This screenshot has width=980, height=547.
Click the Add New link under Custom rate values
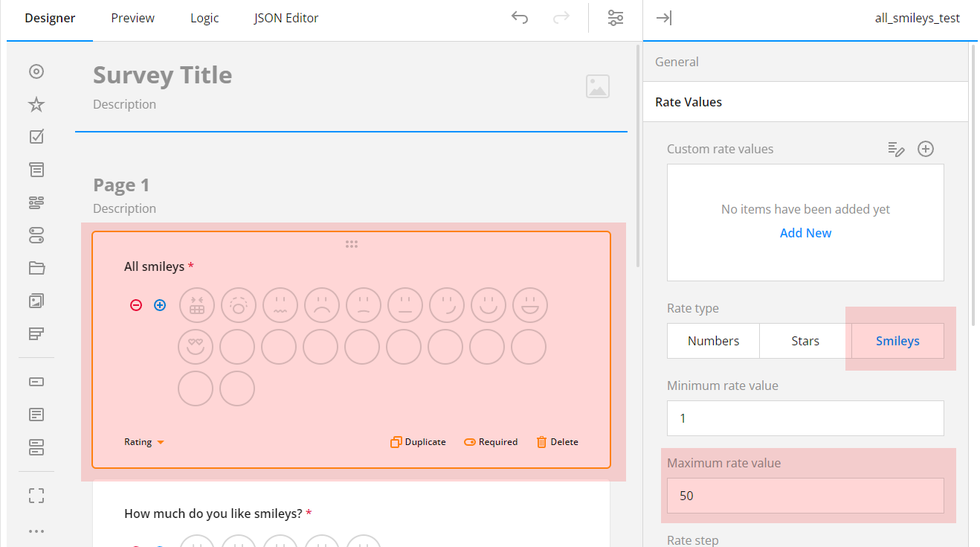click(805, 232)
